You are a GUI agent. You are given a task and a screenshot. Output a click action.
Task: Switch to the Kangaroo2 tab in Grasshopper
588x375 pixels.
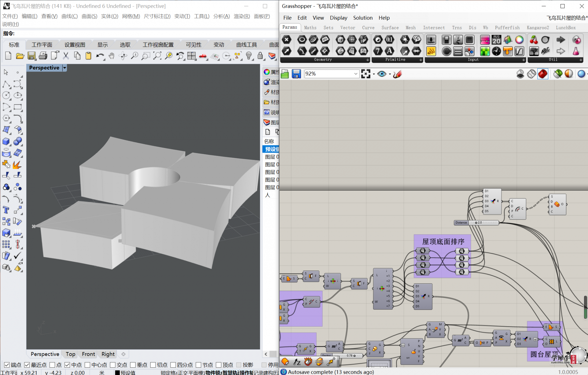(538, 28)
